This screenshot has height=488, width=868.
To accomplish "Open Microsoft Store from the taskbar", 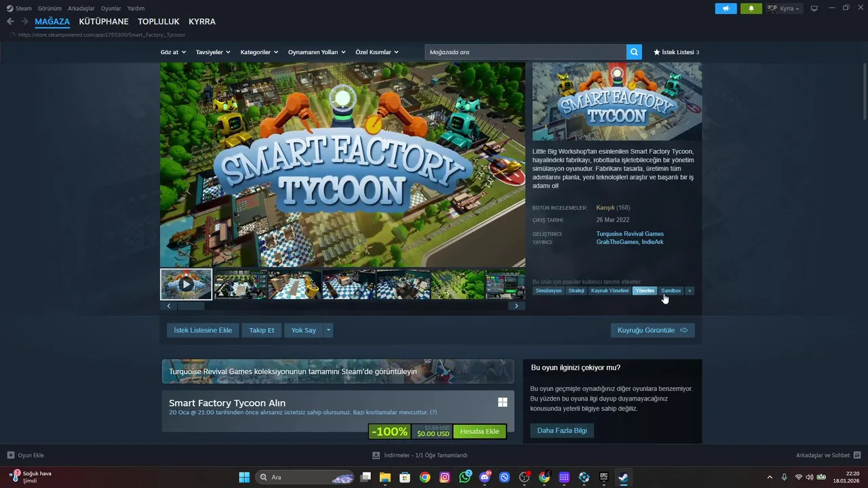I will [405, 477].
